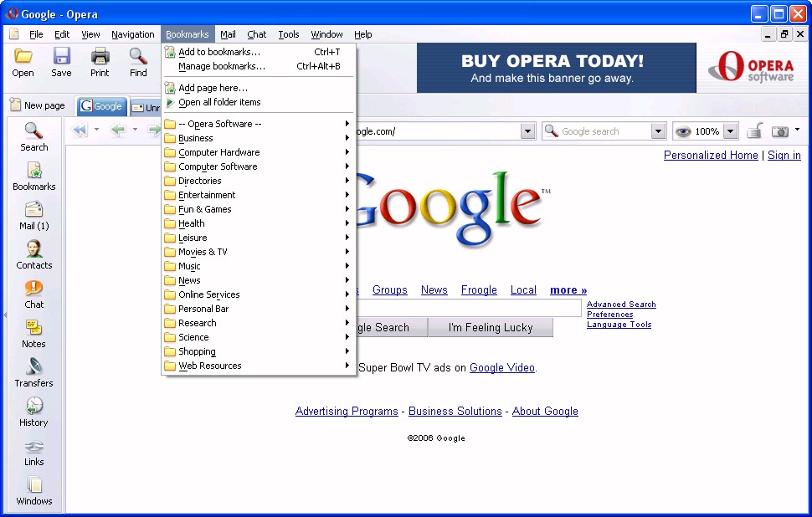Toggle images with the camera icon
The width and height of the screenshot is (812, 517).
coord(780,131)
